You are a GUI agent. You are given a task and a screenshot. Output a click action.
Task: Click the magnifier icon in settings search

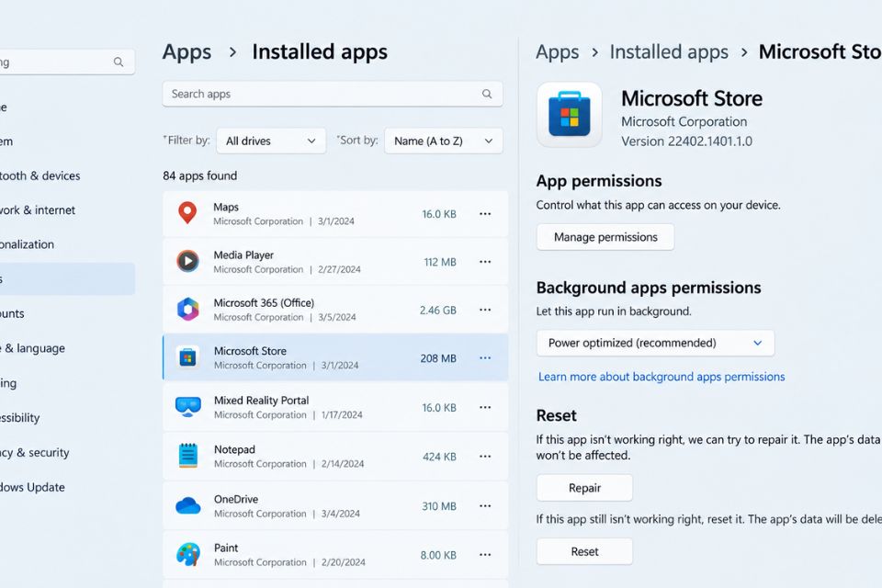tap(119, 62)
